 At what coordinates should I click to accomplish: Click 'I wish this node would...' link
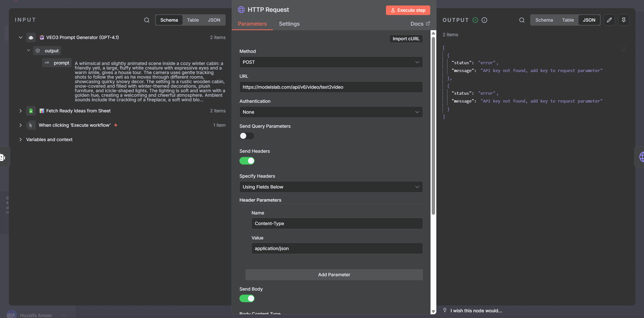476,311
